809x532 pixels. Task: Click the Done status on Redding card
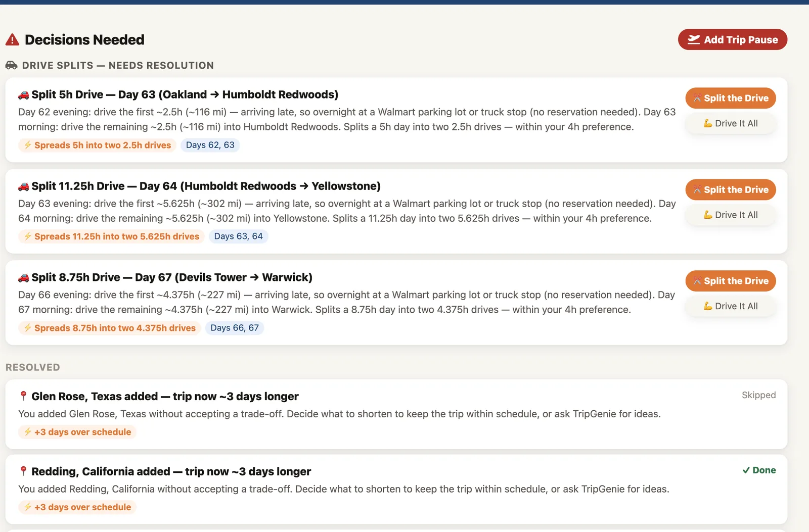[759, 470]
